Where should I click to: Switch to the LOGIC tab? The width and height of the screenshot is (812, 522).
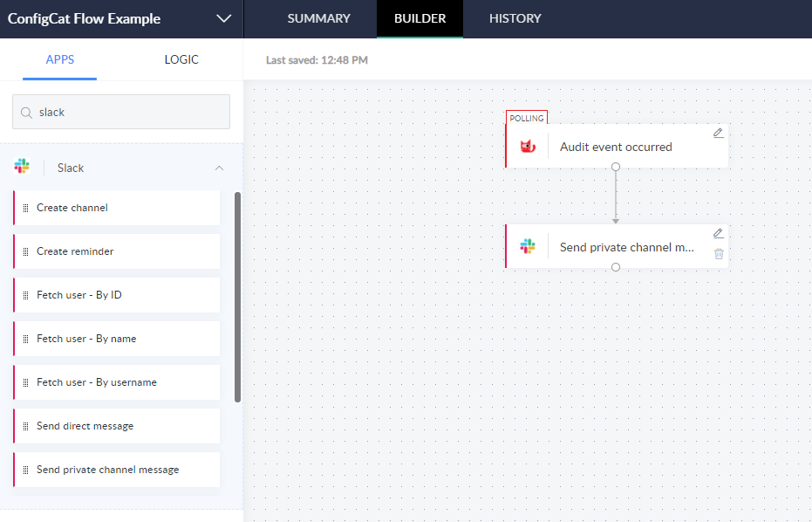tap(181, 58)
